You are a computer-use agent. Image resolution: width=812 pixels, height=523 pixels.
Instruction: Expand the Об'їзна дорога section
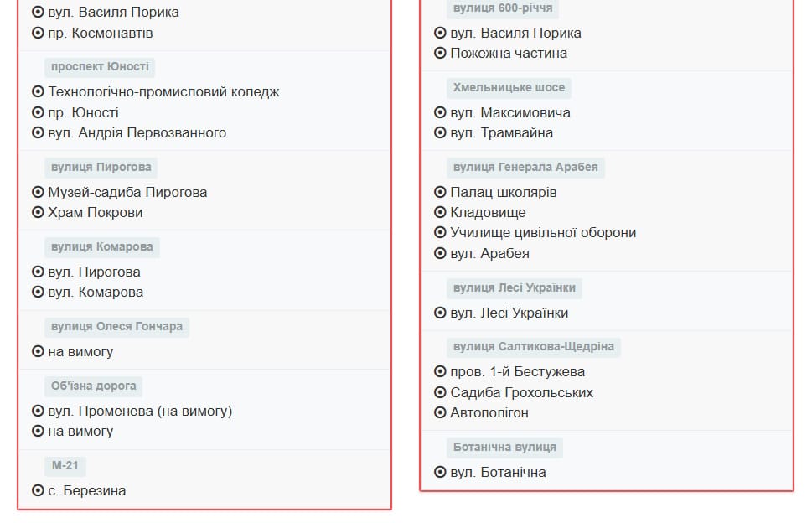(92, 386)
